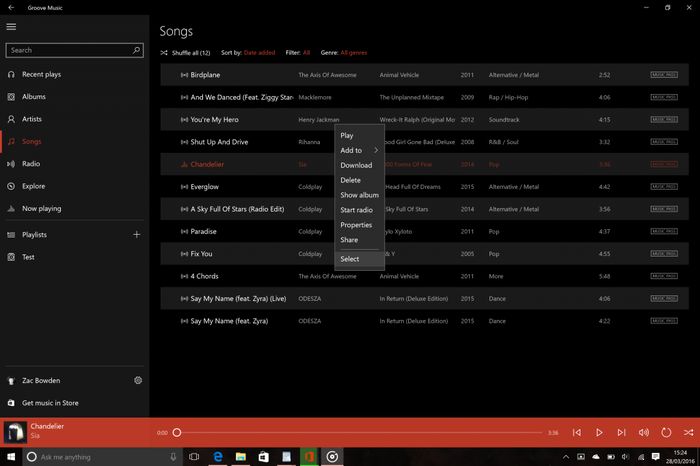Click Shuffle all (12) button
Viewport: 700px width, 466px height.
click(185, 51)
